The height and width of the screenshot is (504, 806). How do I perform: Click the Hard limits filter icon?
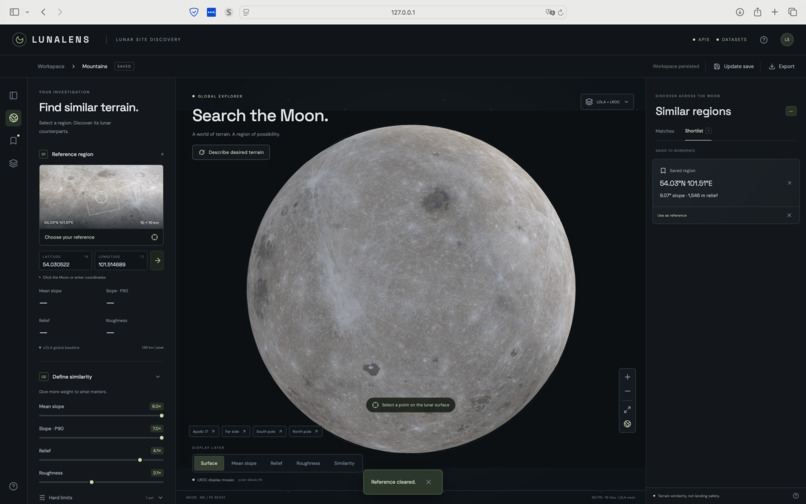pos(42,498)
